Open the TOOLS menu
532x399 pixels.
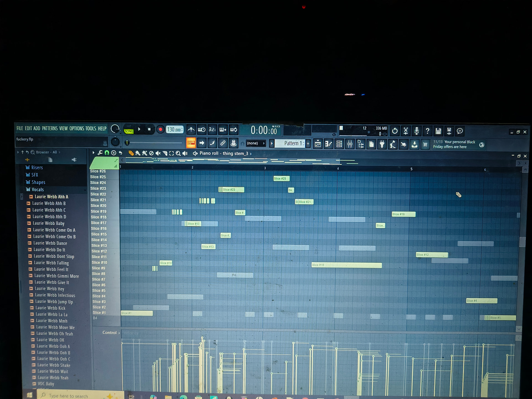click(x=91, y=129)
